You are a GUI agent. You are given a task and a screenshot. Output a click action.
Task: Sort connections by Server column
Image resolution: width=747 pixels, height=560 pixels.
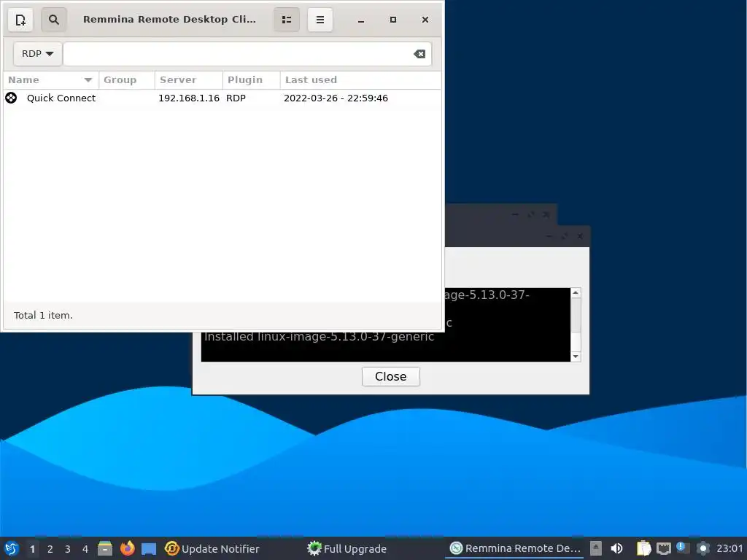[x=189, y=80]
